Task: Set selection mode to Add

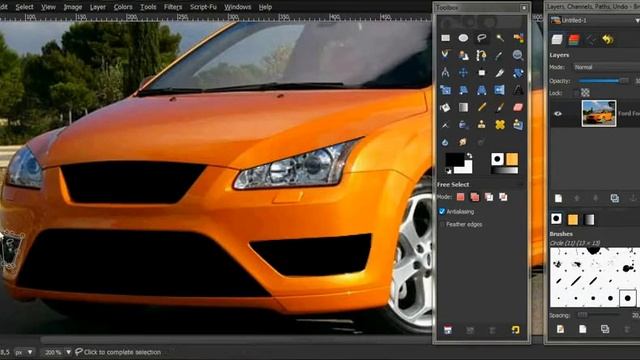Action: [x=475, y=197]
